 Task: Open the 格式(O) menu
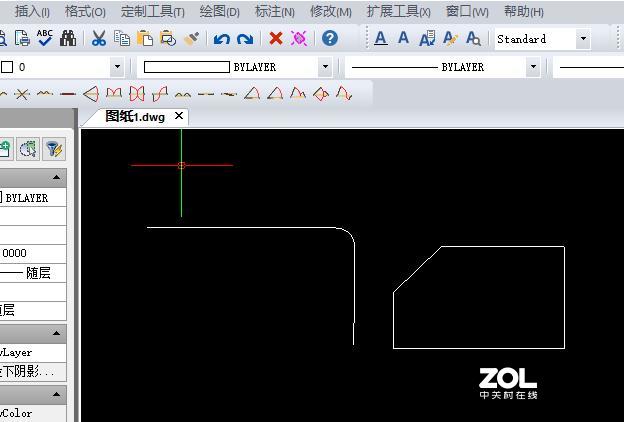tap(85, 12)
